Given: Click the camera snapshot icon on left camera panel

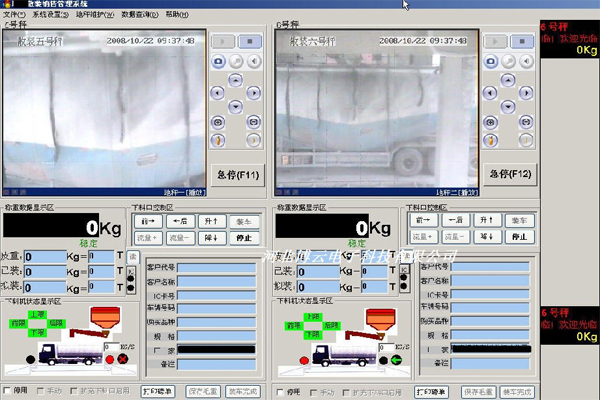Looking at the screenshot, I should pos(218,62).
